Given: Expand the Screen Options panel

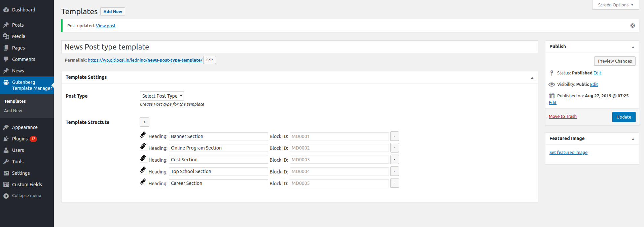Looking at the screenshot, I should (x=616, y=5).
